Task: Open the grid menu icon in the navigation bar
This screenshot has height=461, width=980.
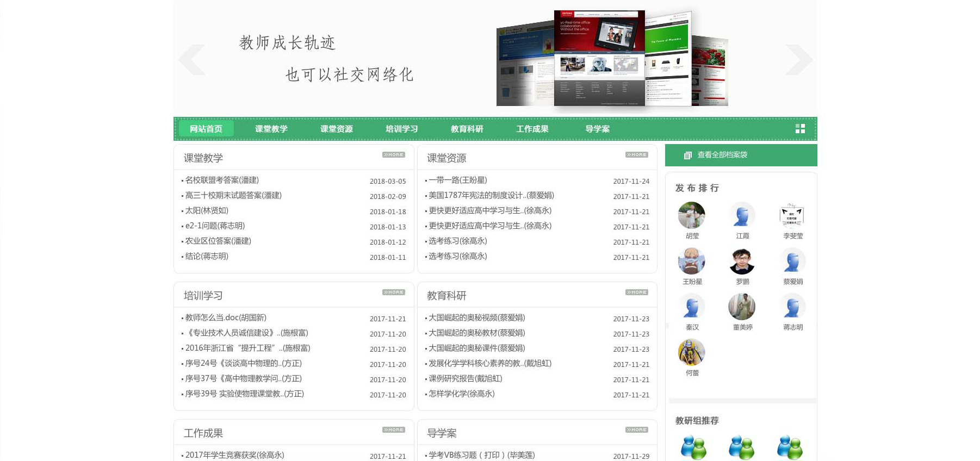Action: click(x=800, y=129)
